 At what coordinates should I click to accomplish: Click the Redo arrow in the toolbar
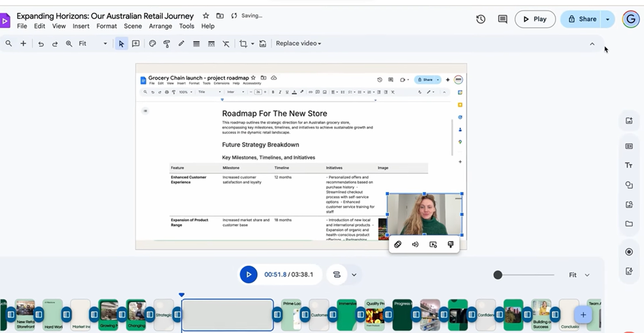point(55,44)
